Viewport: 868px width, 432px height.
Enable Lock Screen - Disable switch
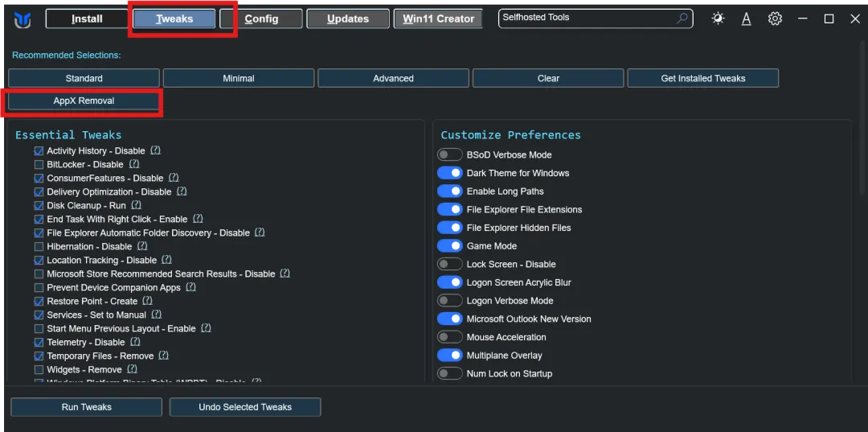click(x=449, y=264)
